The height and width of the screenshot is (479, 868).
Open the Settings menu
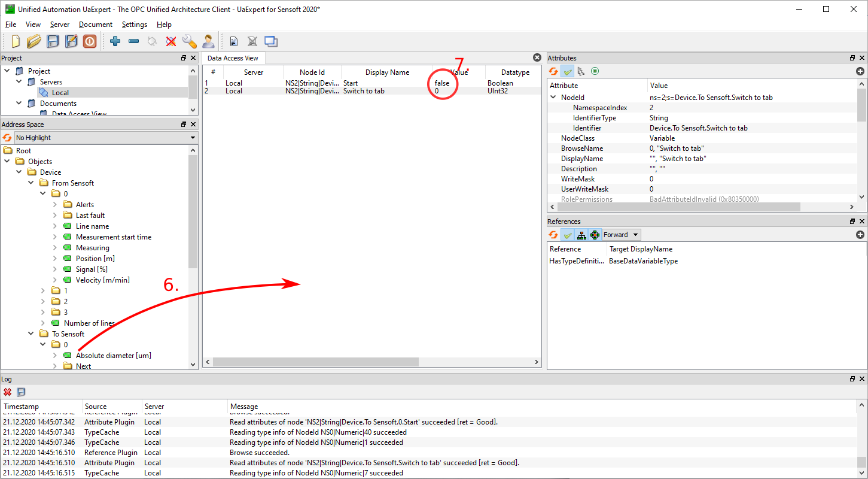pos(135,25)
